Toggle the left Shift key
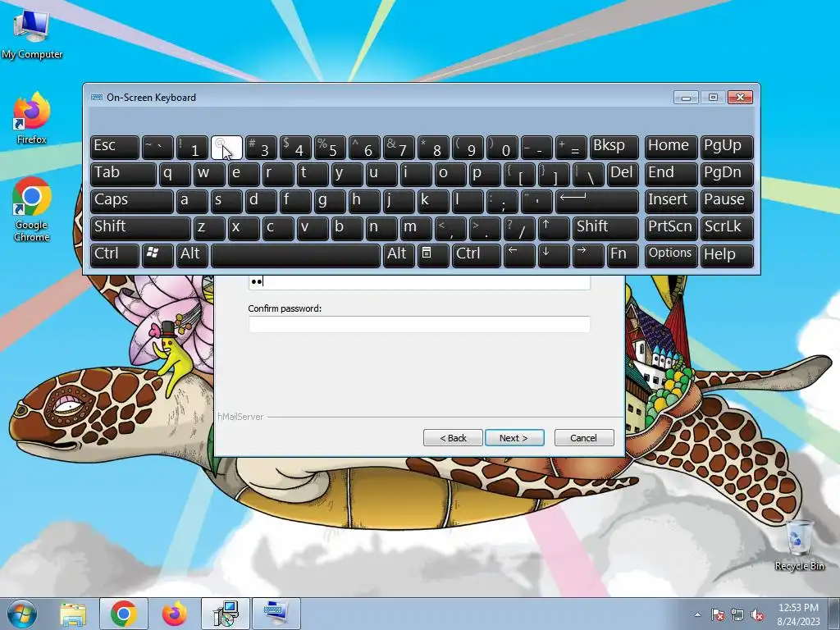The image size is (840, 630). point(140,228)
